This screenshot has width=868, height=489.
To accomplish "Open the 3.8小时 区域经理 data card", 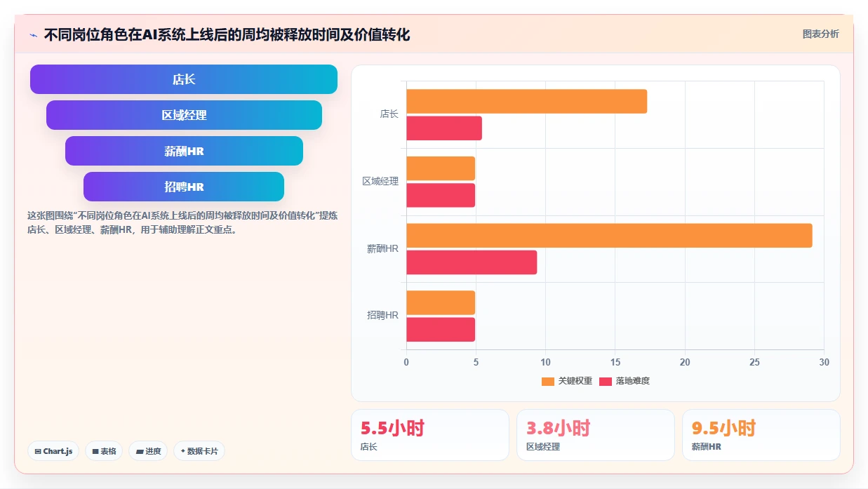I will 596,435.
